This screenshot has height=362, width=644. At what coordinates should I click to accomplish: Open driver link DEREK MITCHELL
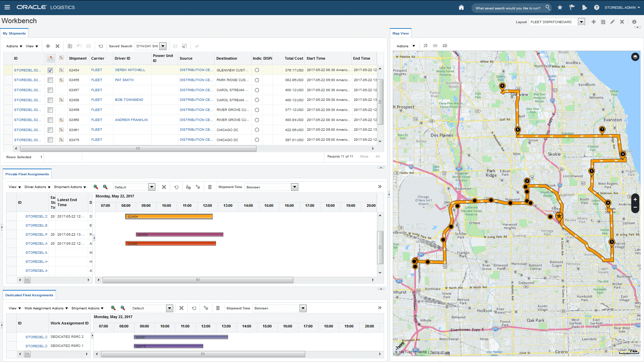[x=130, y=70]
